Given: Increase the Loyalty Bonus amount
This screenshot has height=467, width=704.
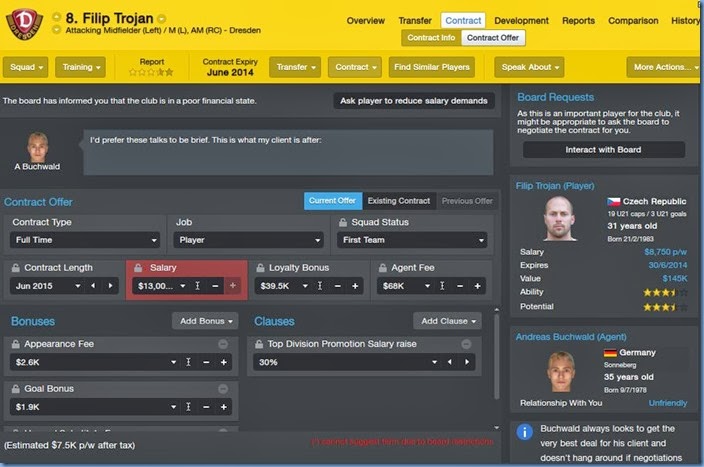Looking at the screenshot, I should click(x=355, y=286).
